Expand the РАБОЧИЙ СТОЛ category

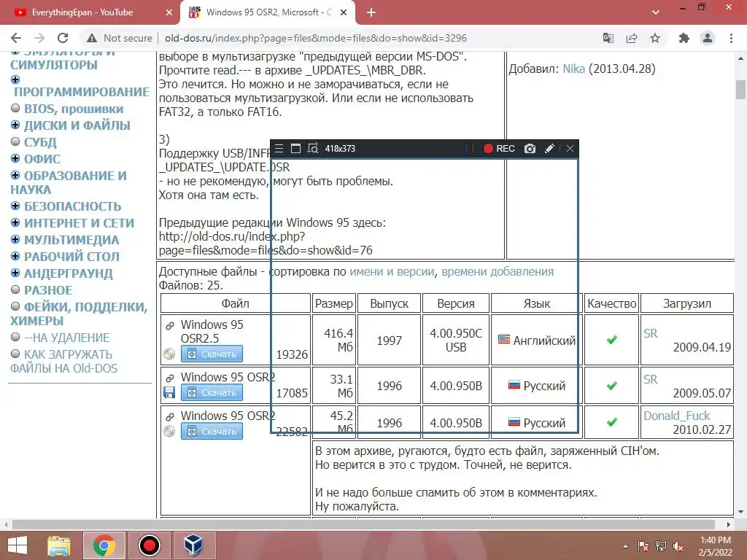(15, 256)
